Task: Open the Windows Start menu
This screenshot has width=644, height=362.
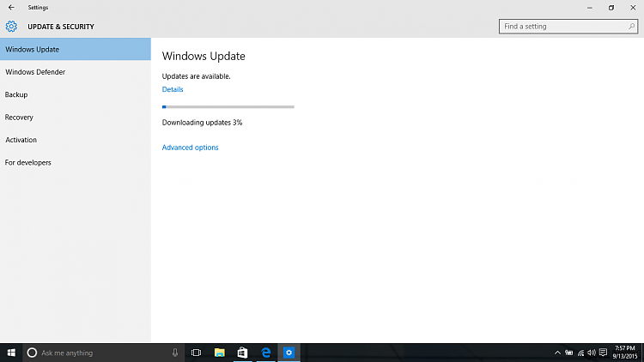Action: (11, 353)
